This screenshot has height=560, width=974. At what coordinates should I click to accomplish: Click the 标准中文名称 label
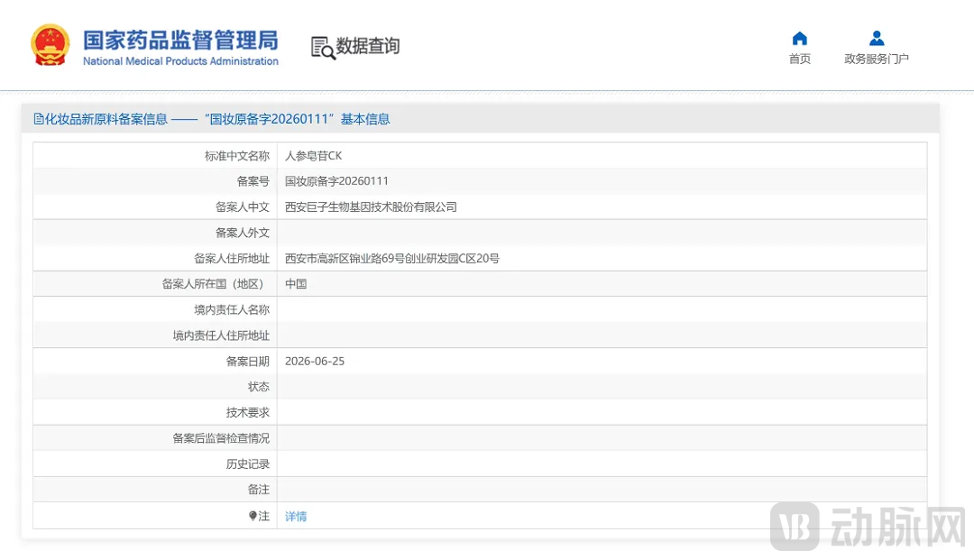[x=237, y=156]
